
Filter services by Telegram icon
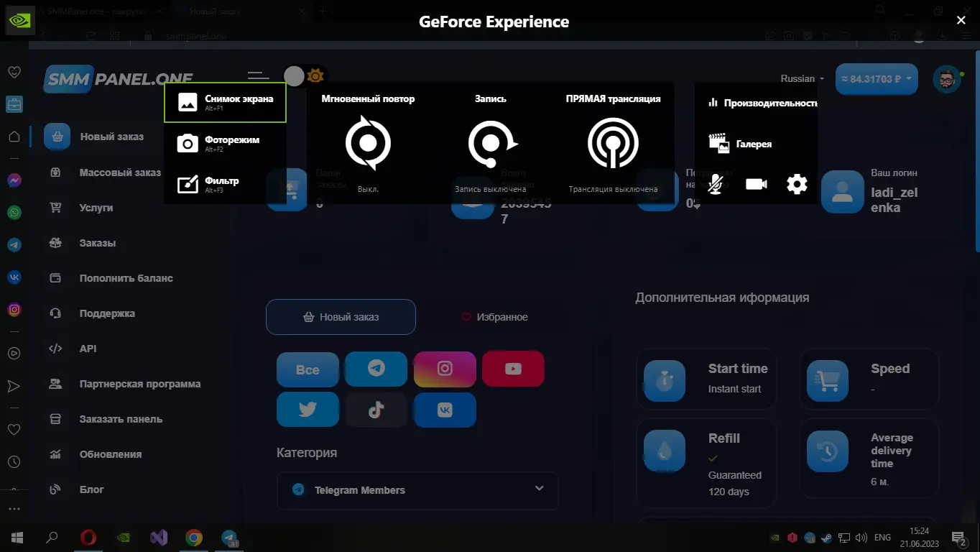[376, 369]
